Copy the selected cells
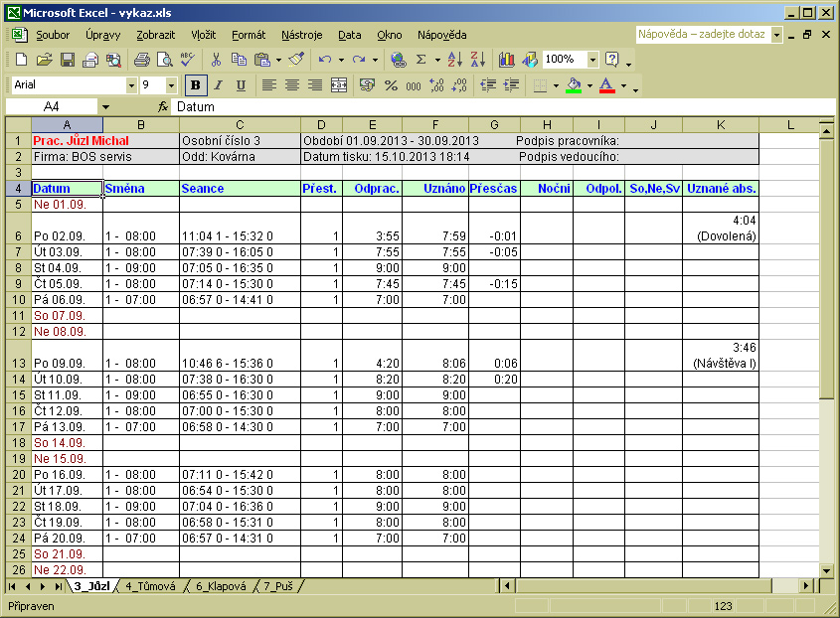The width and height of the screenshot is (840, 618). click(x=239, y=60)
